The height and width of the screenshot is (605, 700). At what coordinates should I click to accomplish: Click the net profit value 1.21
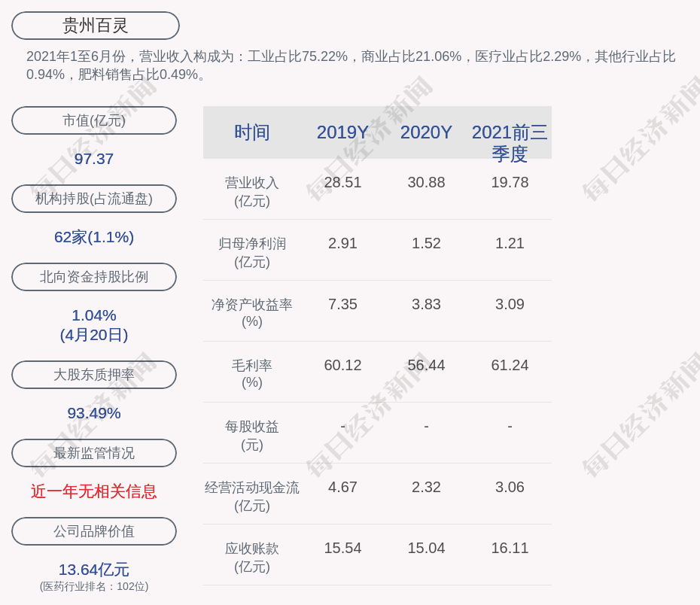[x=510, y=243]
